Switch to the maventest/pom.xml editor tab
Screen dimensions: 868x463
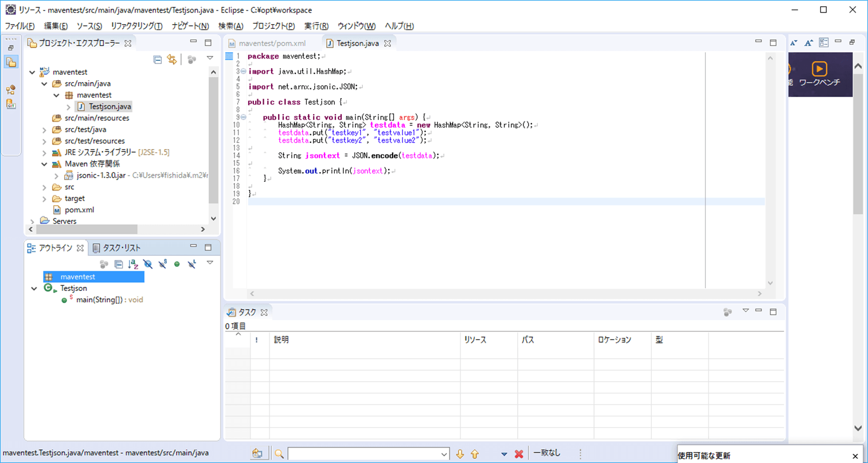pos(272,44)
